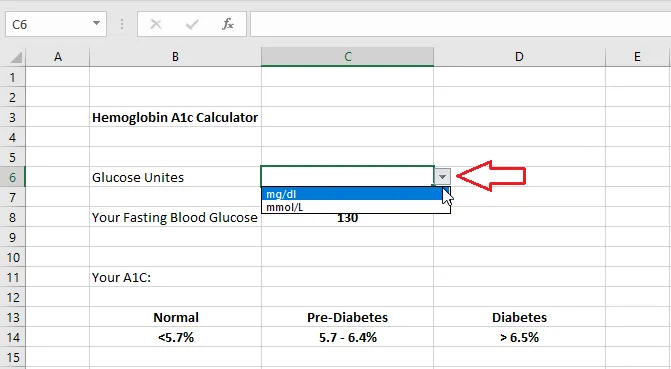671x369 pixels.
Task: Select the Diabetes heading cell
Action: click(x=520, y=318)
